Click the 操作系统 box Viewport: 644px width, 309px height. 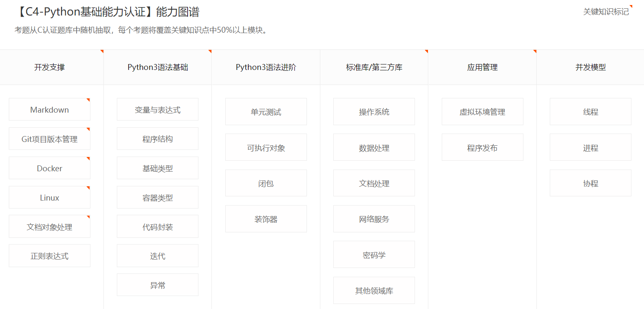[x=374, y=112]
